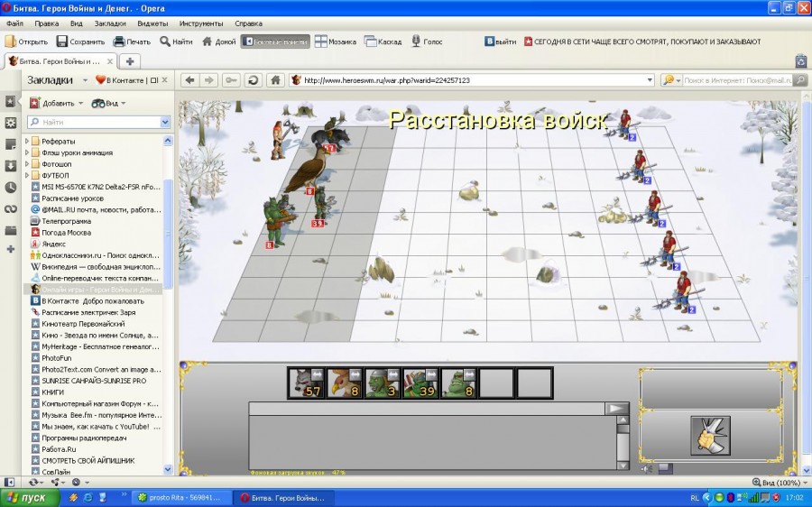812x507 pixels.
Task: Open the Виджеты menu
Action: (x=152, y=23)
